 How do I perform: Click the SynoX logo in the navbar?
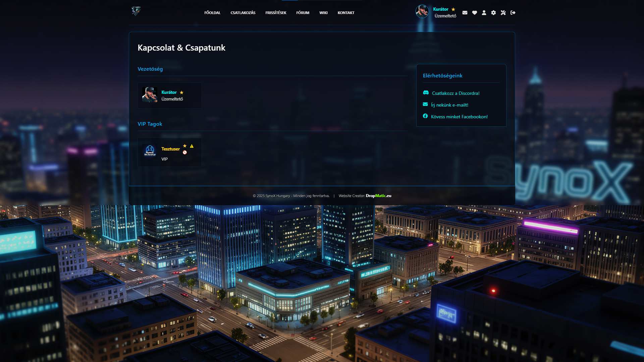point(136,11)
